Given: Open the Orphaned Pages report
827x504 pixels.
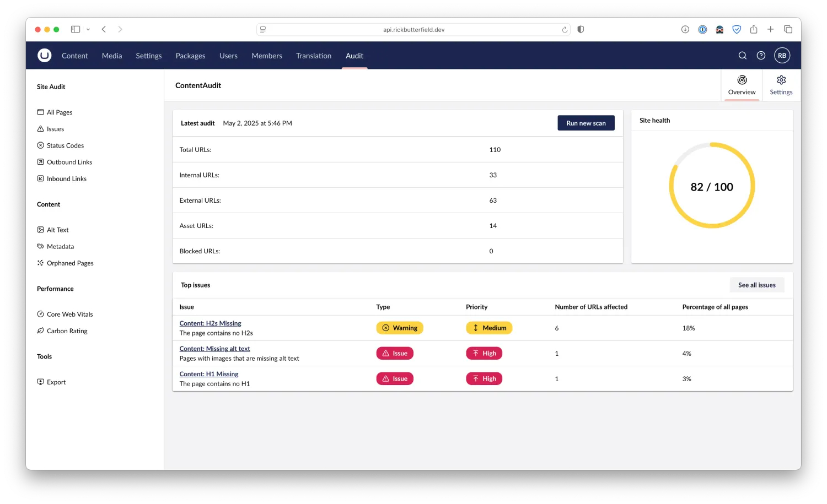Looking at the screenshot, I should 70,263.
